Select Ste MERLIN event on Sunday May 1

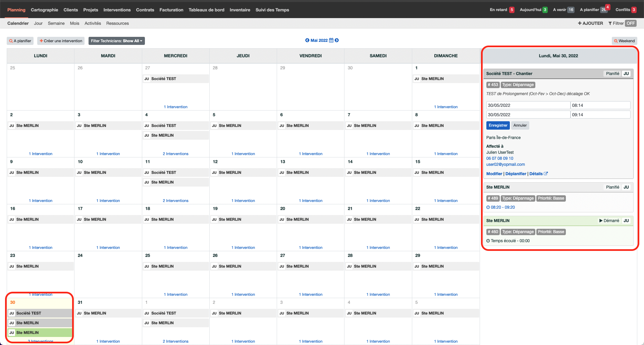[x=446, y=79]
